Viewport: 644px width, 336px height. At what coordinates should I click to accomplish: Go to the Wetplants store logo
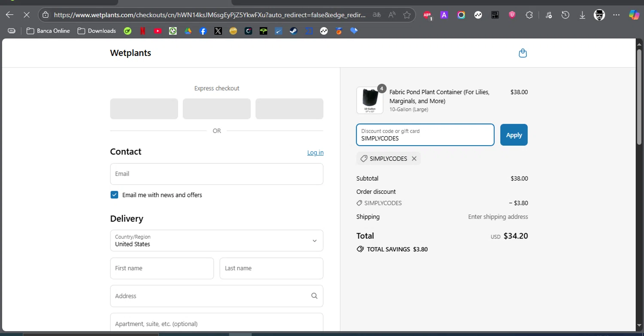131,53
